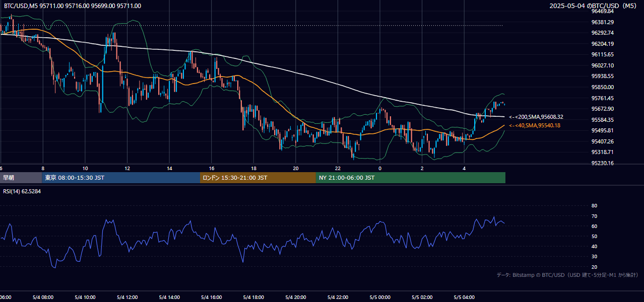The image size is (644, 302).
Task: Click the '2025-05-04 のBTC/USD (M5)' chart title
Action: pyautogui.click(x=594, y=6)
